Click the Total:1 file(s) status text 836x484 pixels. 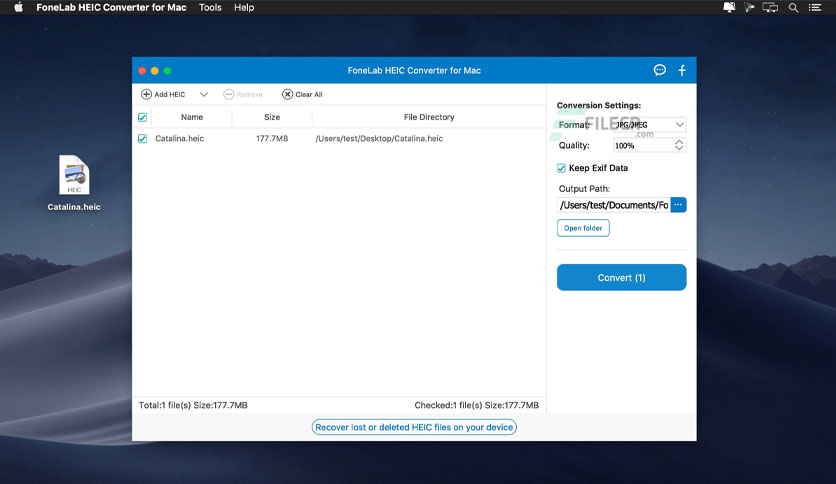coord(193,405)
